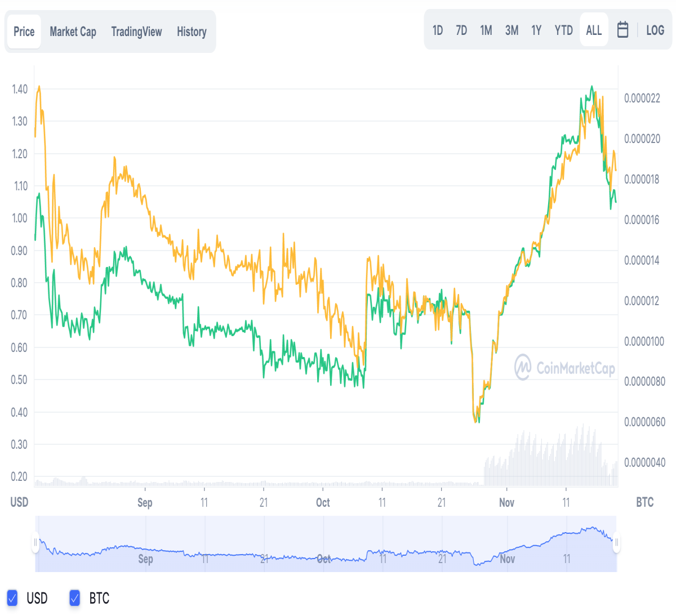Select the 1Y time range
This screenshot has width=676, height=616.
click(x=536, y=30)
